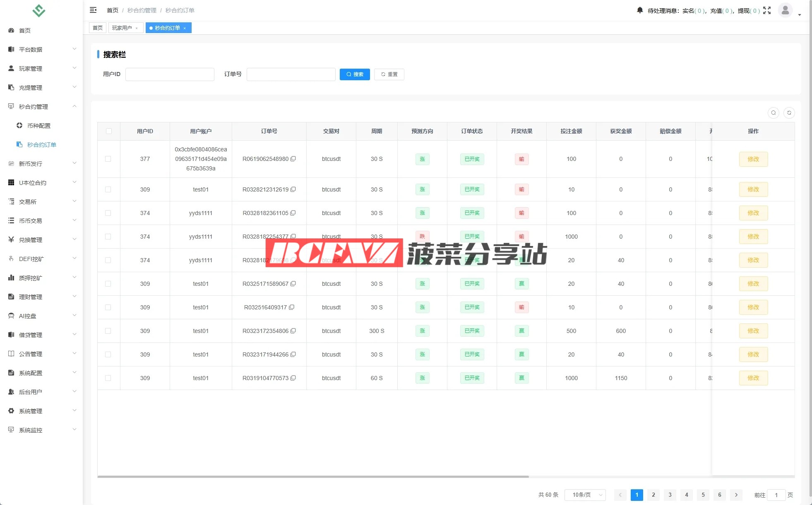Screen dimensions: 812x505
Task: Switch to the 玩家用户 tab
Action: 122,28
